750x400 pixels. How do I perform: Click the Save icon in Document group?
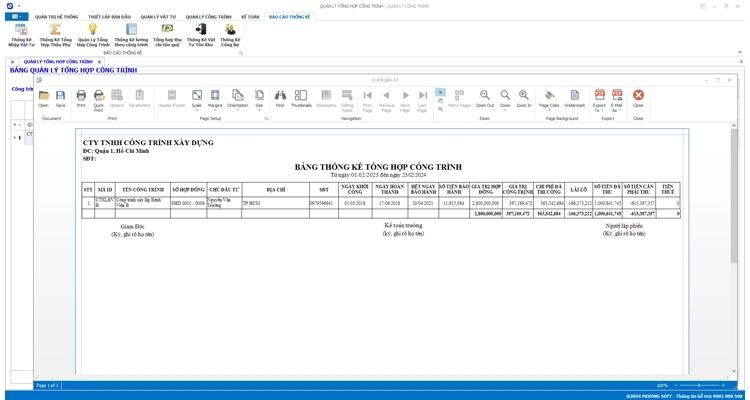[60, 97]
